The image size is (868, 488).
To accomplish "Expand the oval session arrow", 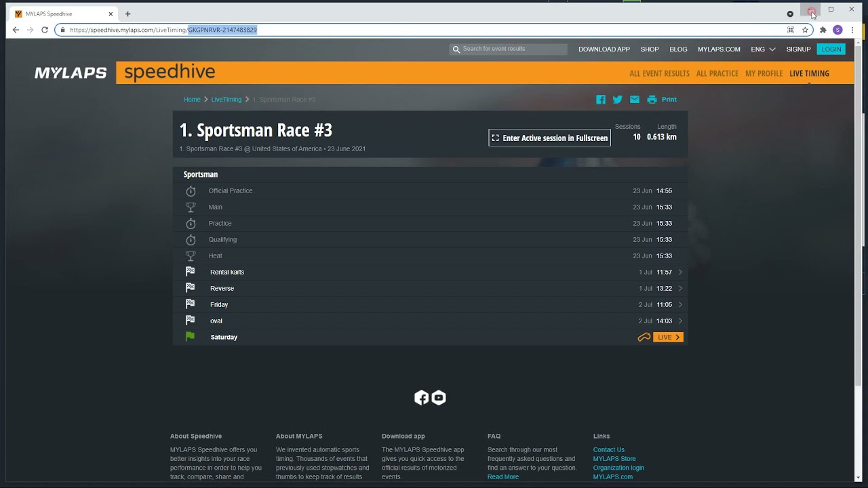I will point(680,321).
